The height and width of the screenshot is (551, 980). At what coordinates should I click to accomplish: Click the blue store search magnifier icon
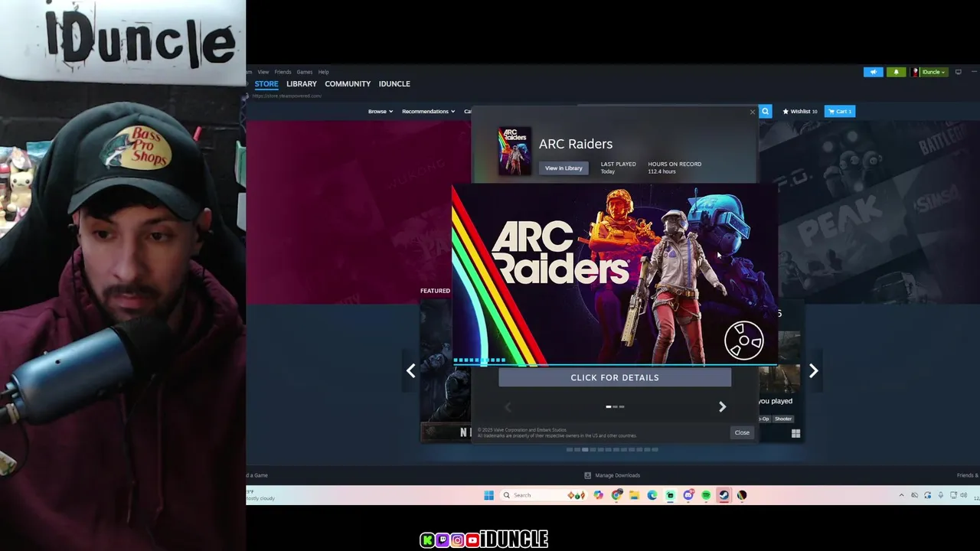click(765, 111)
